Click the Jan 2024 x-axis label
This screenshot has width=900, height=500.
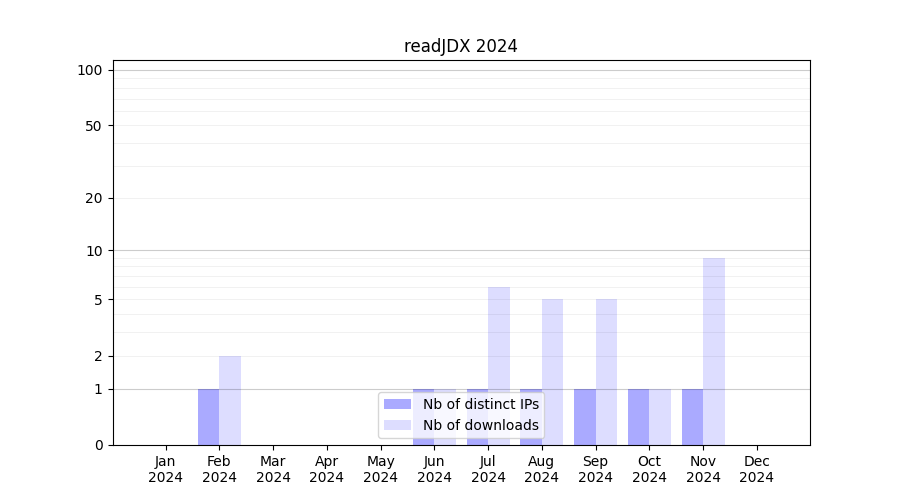point(166,469)
